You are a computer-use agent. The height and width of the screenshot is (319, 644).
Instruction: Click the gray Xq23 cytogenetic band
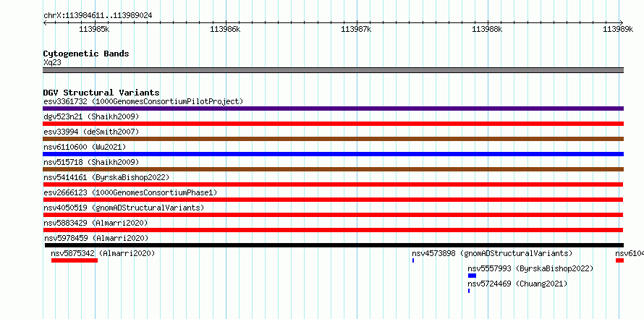[x=333, y=70]
